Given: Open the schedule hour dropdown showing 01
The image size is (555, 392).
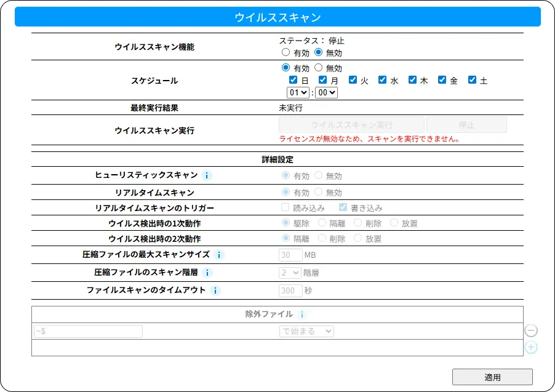Looking at the screenshot, I should (x=298, y=92).
